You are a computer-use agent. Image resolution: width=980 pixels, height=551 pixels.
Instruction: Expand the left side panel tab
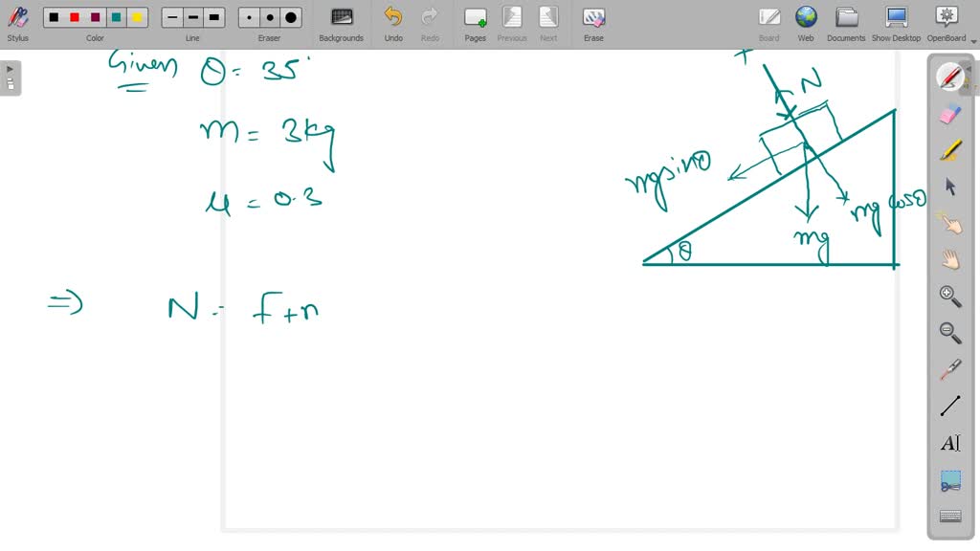[x=10, y=77]
